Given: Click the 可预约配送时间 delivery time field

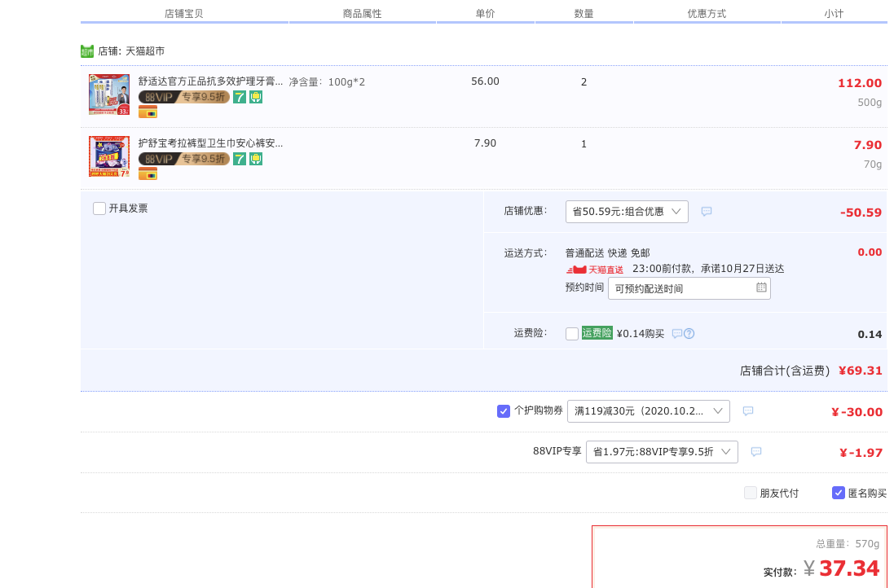Looking at the screenshot, I should pyautogui.click(x=689, y=288).
